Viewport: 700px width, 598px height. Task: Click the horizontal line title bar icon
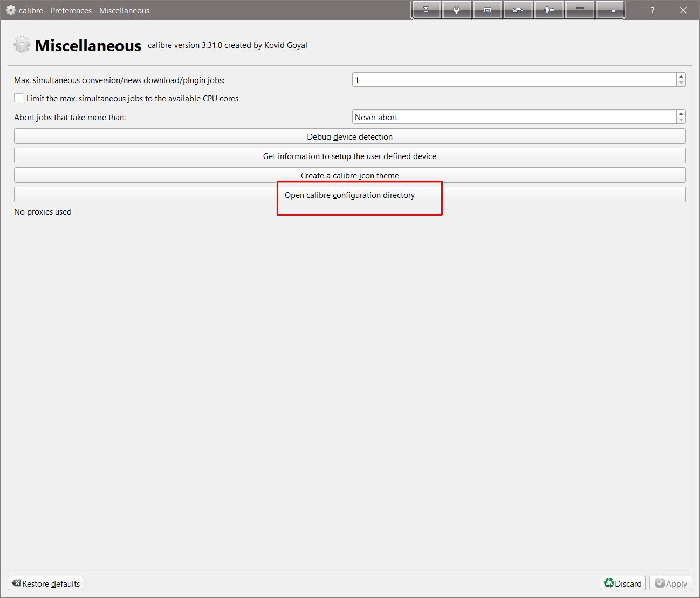[580, 10]
